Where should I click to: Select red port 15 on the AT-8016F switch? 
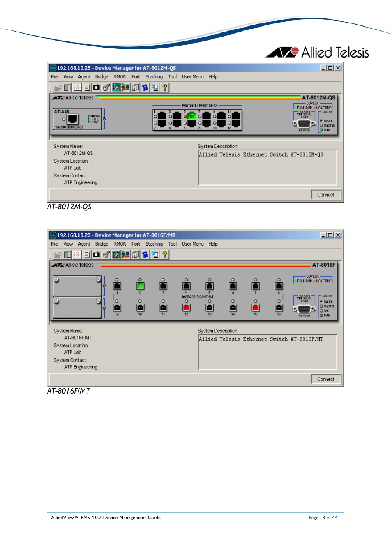pyautogui.click(x=256, y=307)
